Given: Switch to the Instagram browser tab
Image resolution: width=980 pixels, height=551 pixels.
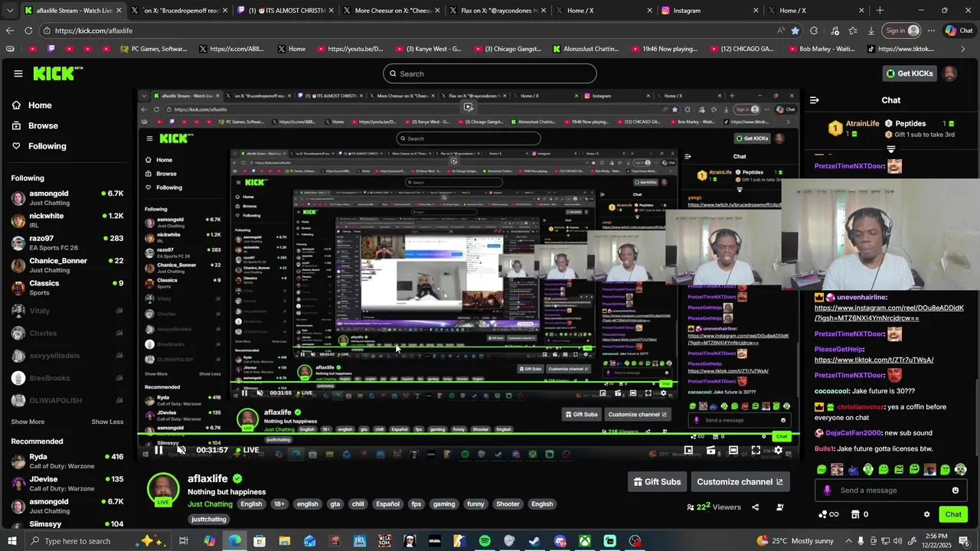Looking at the screenshot, I should (x=707, y=11).
